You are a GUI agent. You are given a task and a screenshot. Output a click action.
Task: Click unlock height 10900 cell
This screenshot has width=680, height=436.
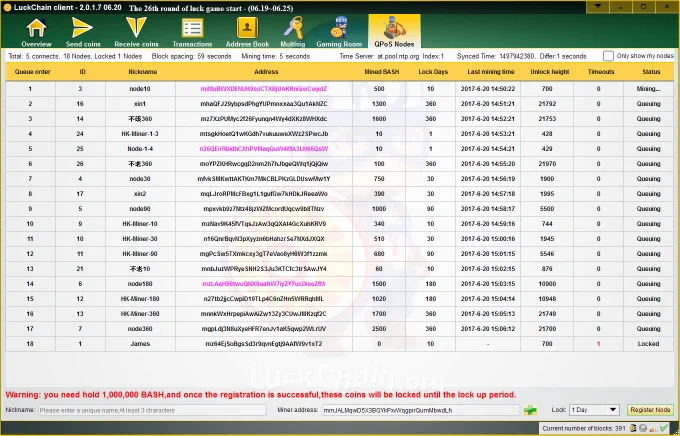(x=547, y=284)
